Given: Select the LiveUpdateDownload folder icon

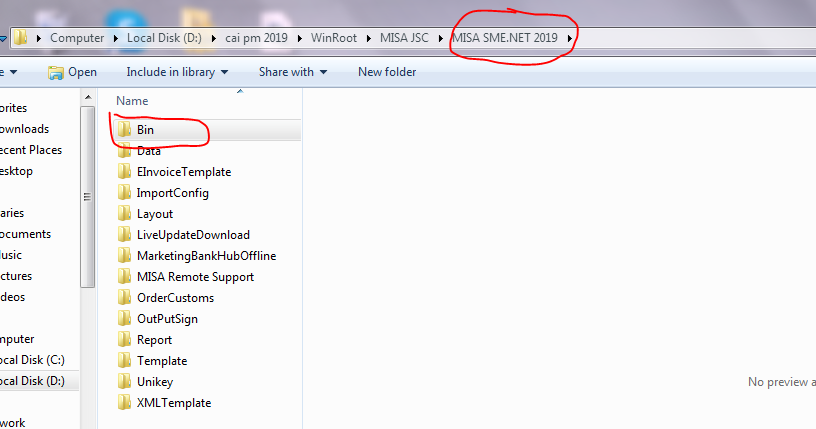Looking at the screenshot, I should [124, 234].
